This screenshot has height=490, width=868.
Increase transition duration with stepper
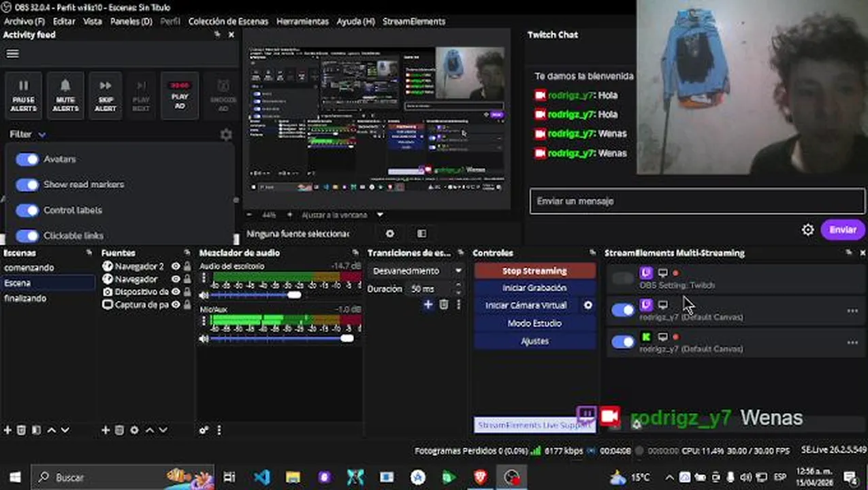[x=458, y=286]
